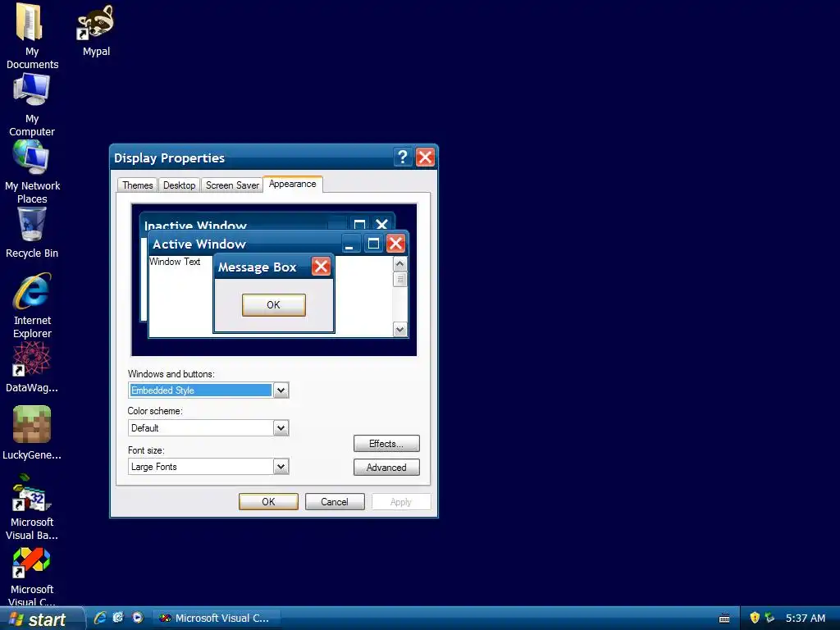Click the Apply button
The width and height of the screenshot is (840, 630).
[400, 501]
